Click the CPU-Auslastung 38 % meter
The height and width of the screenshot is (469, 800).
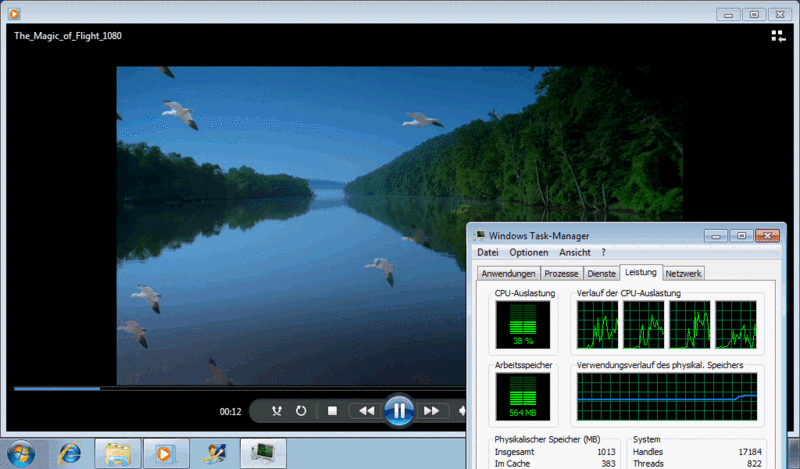[523, 325]
